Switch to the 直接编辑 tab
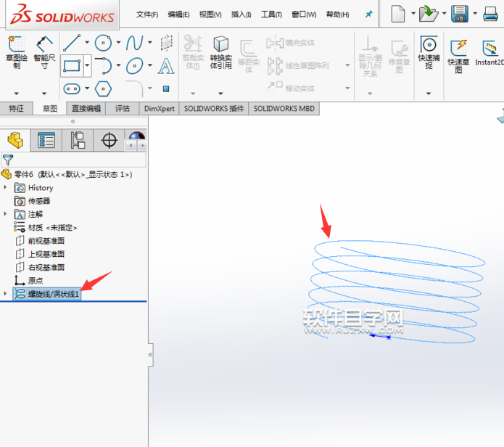Viewport: 504px width, 447px height. pos(86,109)
